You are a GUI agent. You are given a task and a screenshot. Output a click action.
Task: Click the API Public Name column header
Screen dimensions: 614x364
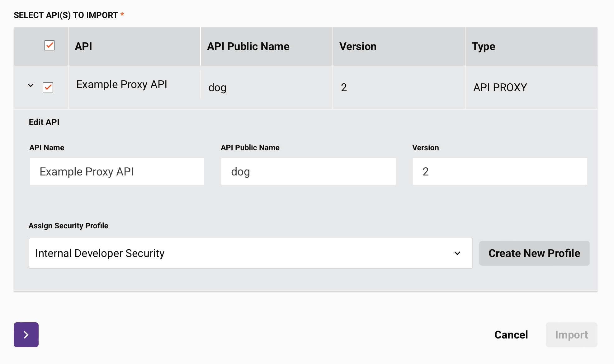[x=248, y=46]
